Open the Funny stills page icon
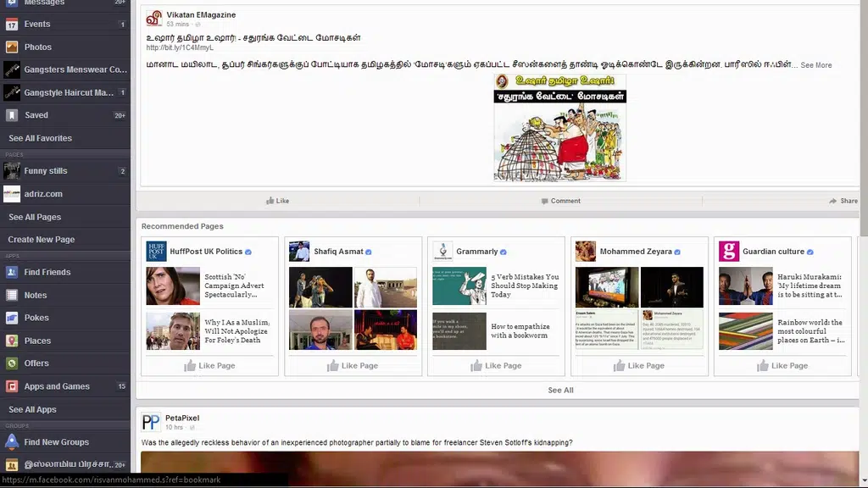This screenshot has width=868, height=488. click(x=12, y=171)
